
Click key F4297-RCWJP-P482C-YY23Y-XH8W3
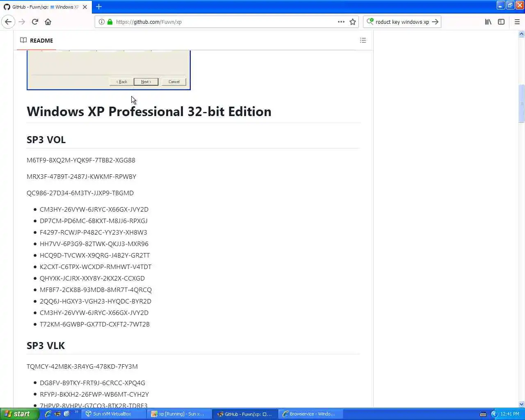tap(94, 232)
